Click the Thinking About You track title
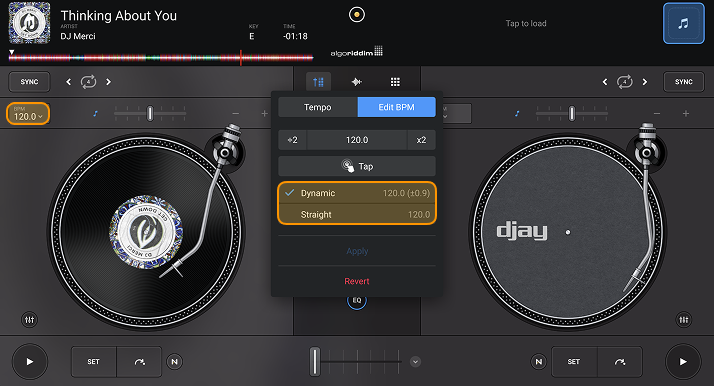Viewport: 714px width, 386px height. tap(118, 15)
